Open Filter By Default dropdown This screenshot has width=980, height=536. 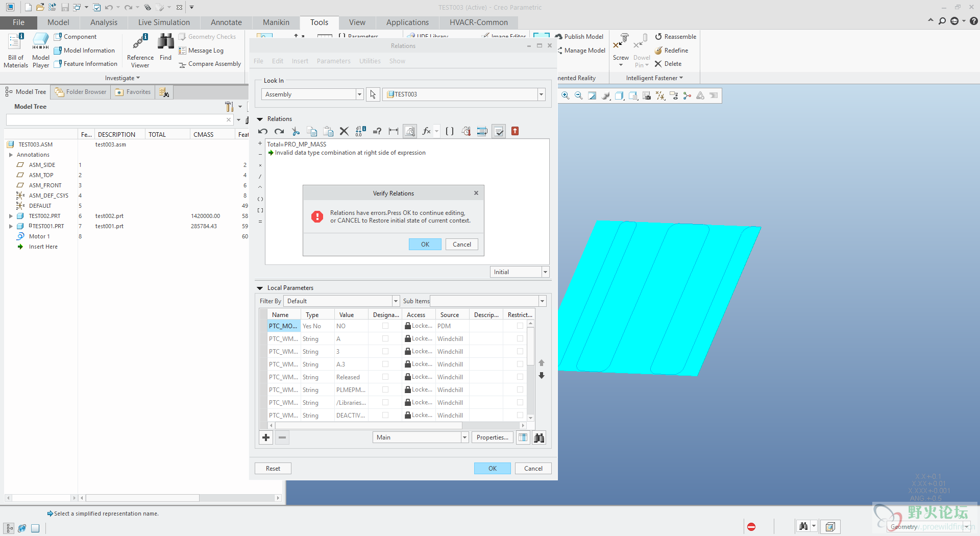[396, 301]
